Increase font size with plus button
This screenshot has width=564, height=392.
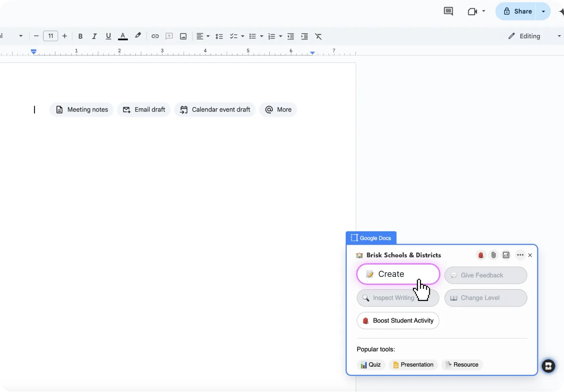click(x=65, y=36)
